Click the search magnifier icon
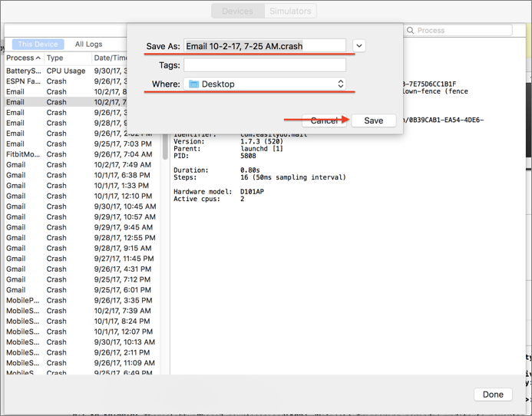This screenshot has height=416, width=532. click(x=410, y=30)
